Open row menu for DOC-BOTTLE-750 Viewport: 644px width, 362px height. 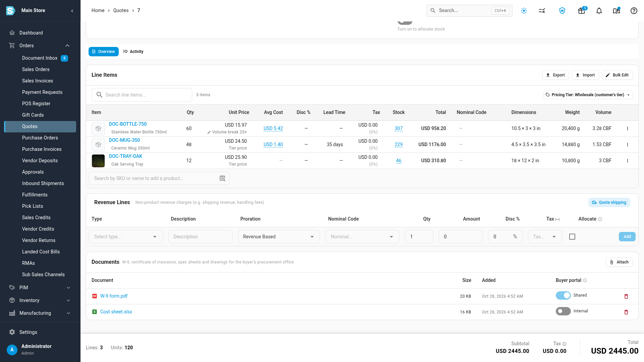click(x=628, y=129)
